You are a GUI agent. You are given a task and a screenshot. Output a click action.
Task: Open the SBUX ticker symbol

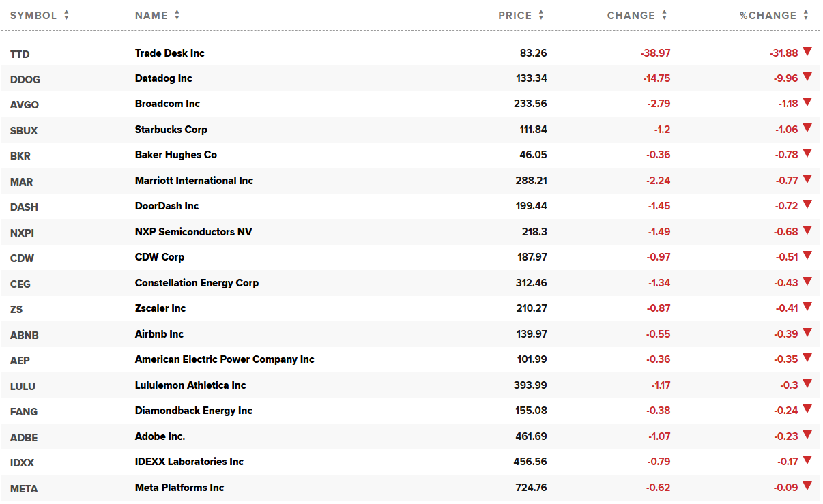coord(24,130)
